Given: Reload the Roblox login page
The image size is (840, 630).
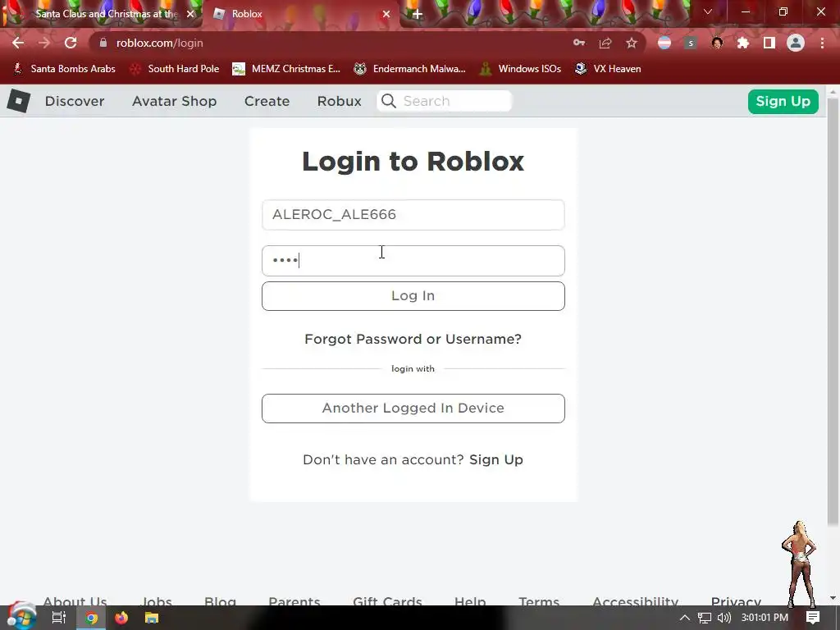Looking at the screenshot, I should 71,43.
